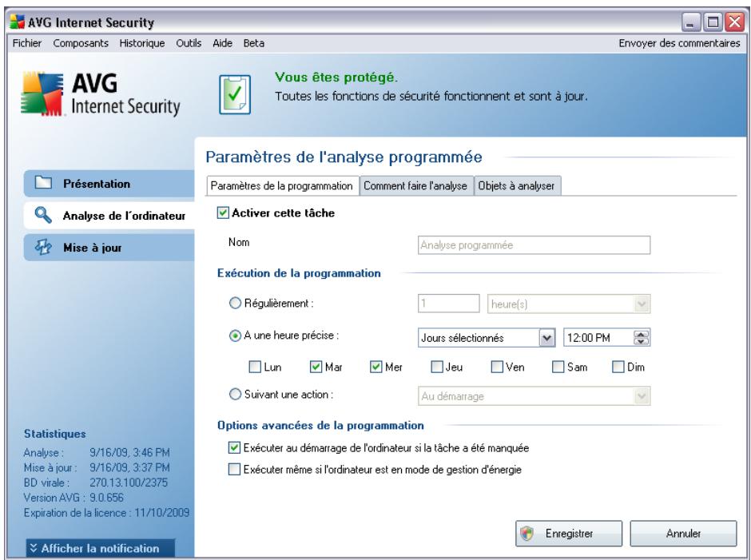
Task: Click the Mise à jour update icon
Action: tap(43, 247)
